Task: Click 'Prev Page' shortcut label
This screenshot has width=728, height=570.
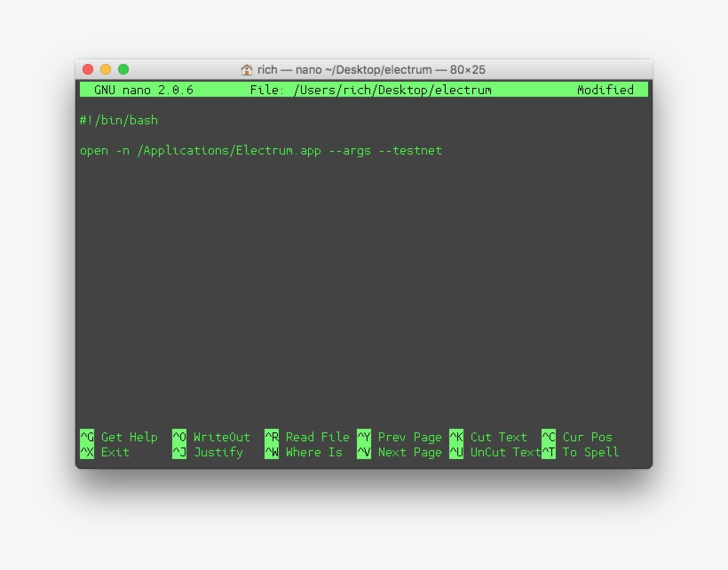Action: pos(409,437)
